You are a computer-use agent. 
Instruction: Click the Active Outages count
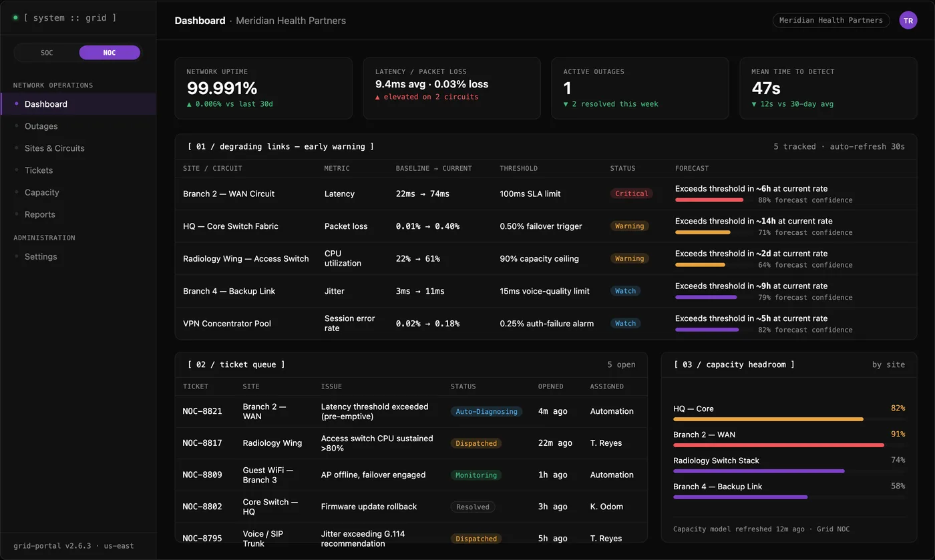click(567, 88)
